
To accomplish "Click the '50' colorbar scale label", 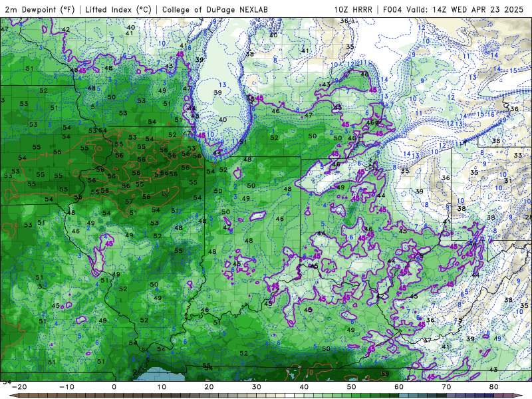I will (352, 387).
